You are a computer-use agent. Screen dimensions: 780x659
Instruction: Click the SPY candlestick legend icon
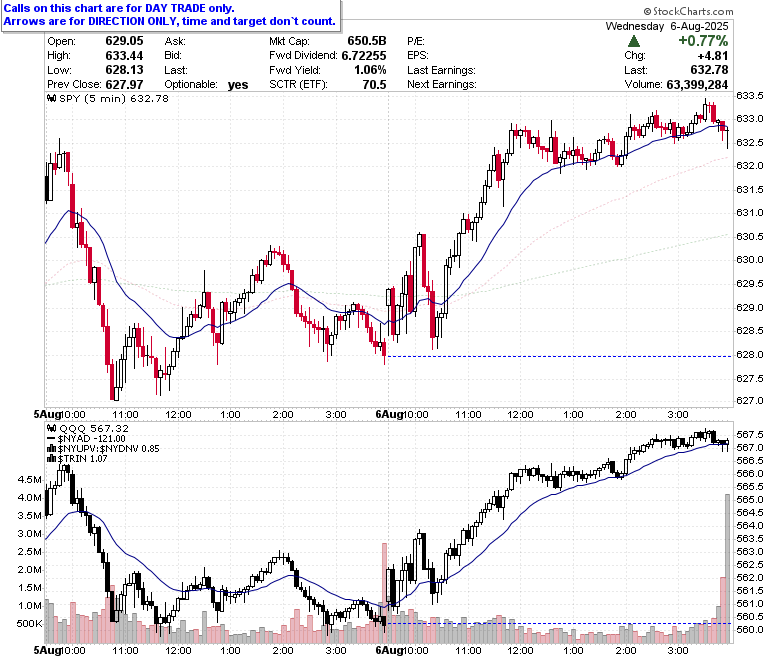tap(51, 98)
